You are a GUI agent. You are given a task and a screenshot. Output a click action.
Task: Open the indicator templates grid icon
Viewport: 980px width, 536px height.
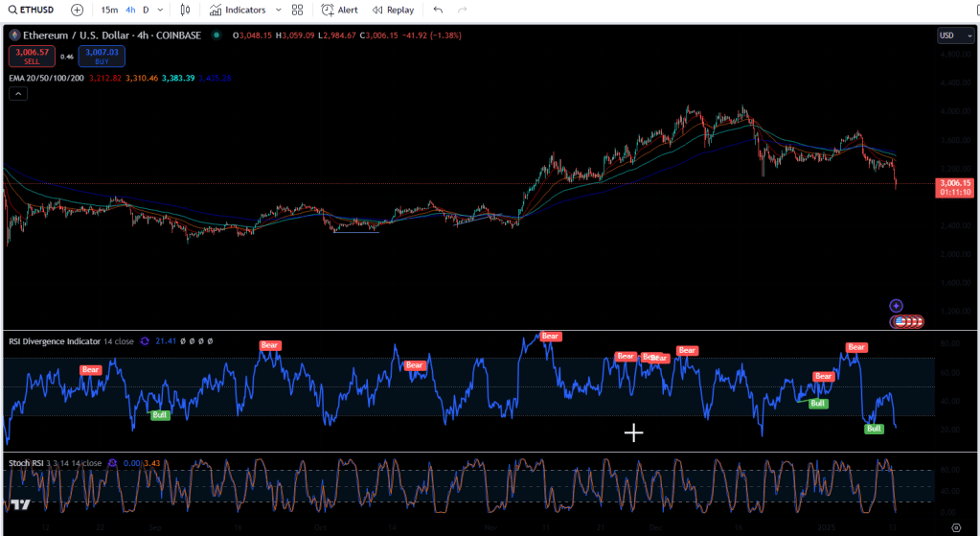(x=298, y=10)
